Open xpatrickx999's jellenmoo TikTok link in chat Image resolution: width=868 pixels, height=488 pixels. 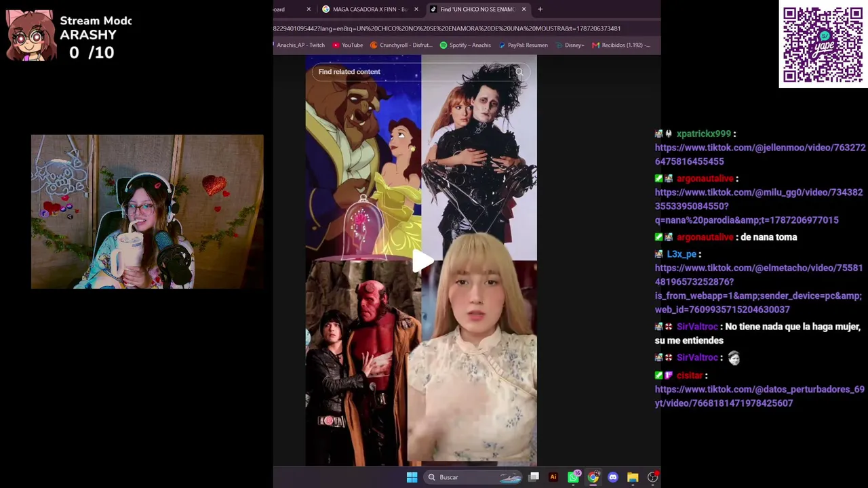760,155
